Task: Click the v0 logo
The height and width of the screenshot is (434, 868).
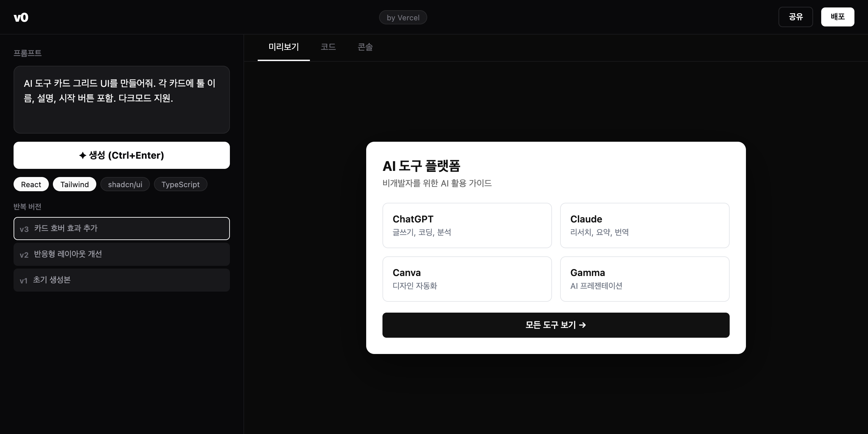Action: click(21, 17)
